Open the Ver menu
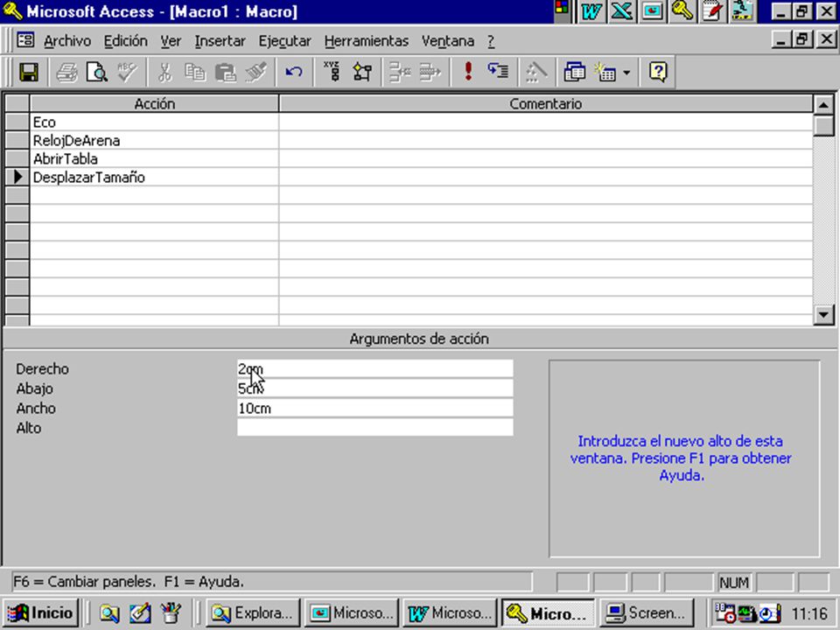The width and height of the screenshot is (840, 630). (x=171, y=41)
